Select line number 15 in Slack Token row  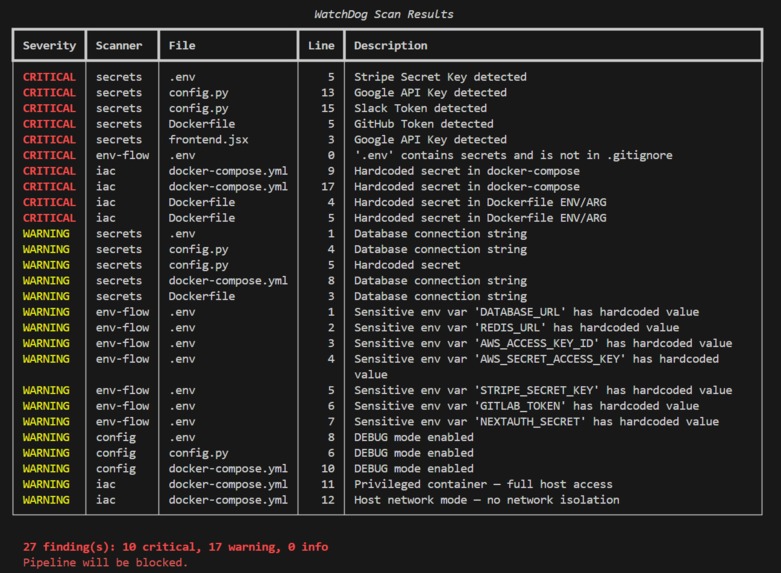328,108
